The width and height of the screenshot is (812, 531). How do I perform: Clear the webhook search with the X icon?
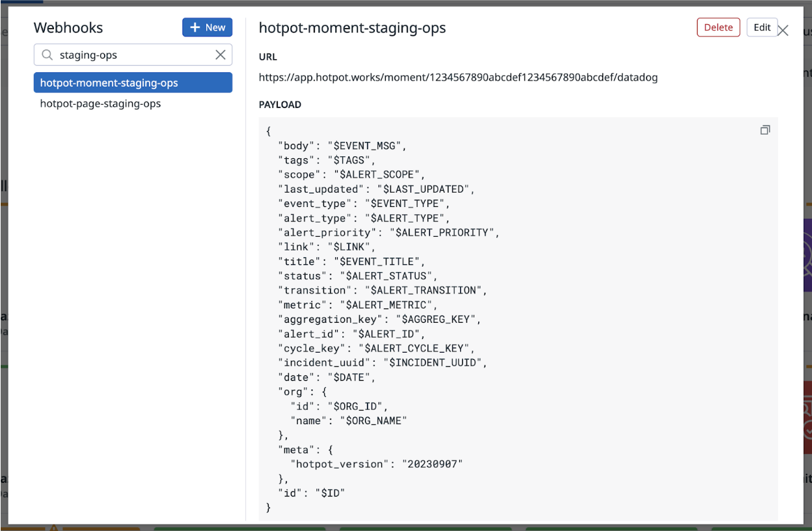(221, 55)
